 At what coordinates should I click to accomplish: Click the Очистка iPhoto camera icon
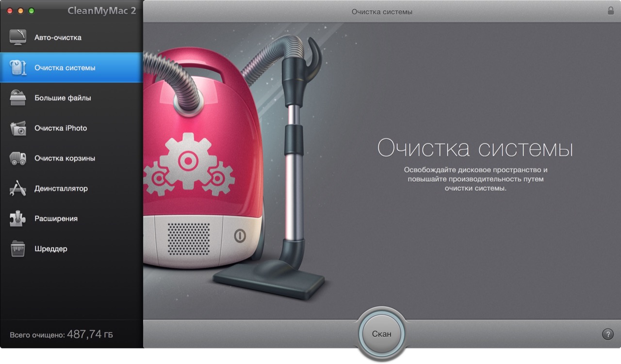click(x=18, y=128)
